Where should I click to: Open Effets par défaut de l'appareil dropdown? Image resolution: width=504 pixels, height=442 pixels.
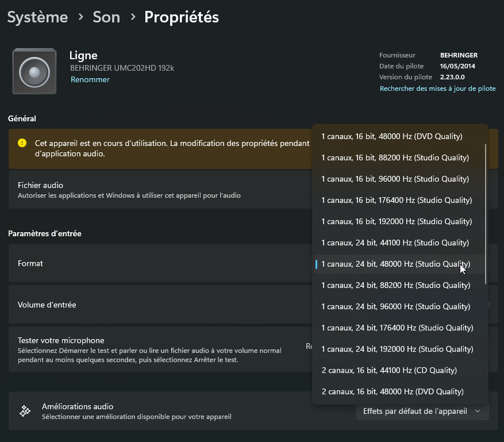point(422,411)
